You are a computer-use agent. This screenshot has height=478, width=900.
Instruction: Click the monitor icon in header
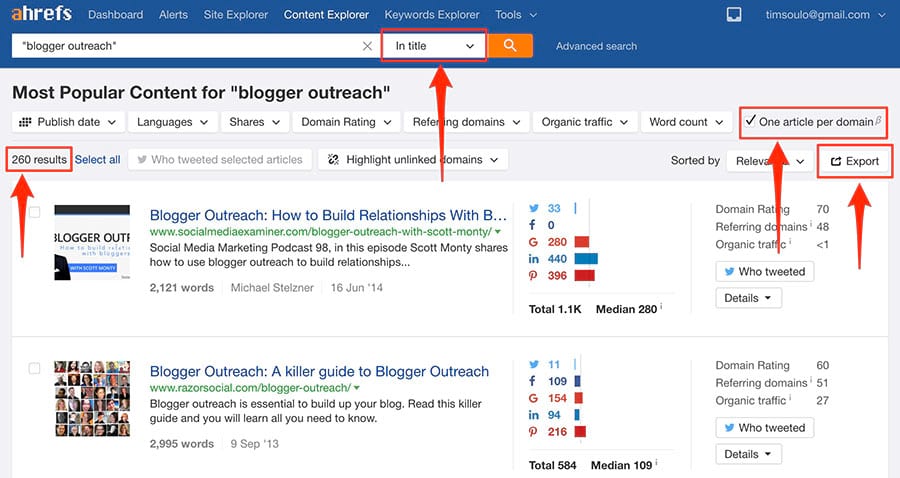click(734, 14)
